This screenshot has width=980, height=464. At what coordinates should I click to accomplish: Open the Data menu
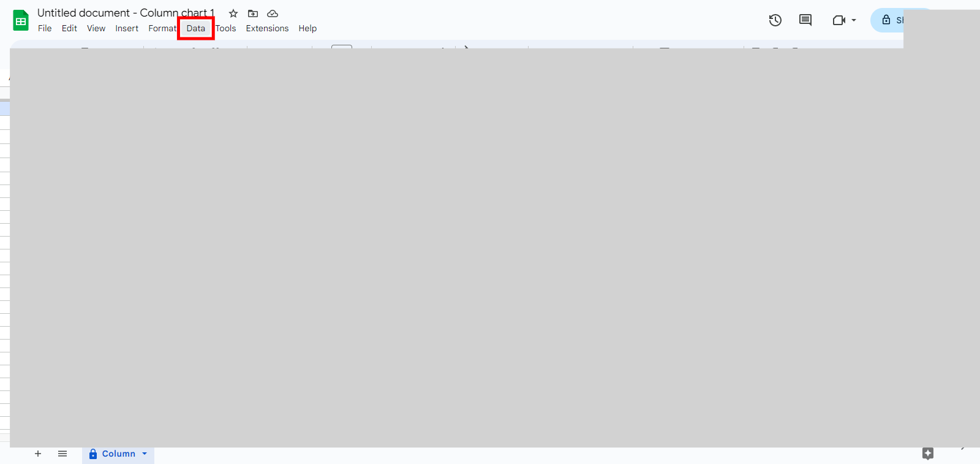[x=196, y=28]
